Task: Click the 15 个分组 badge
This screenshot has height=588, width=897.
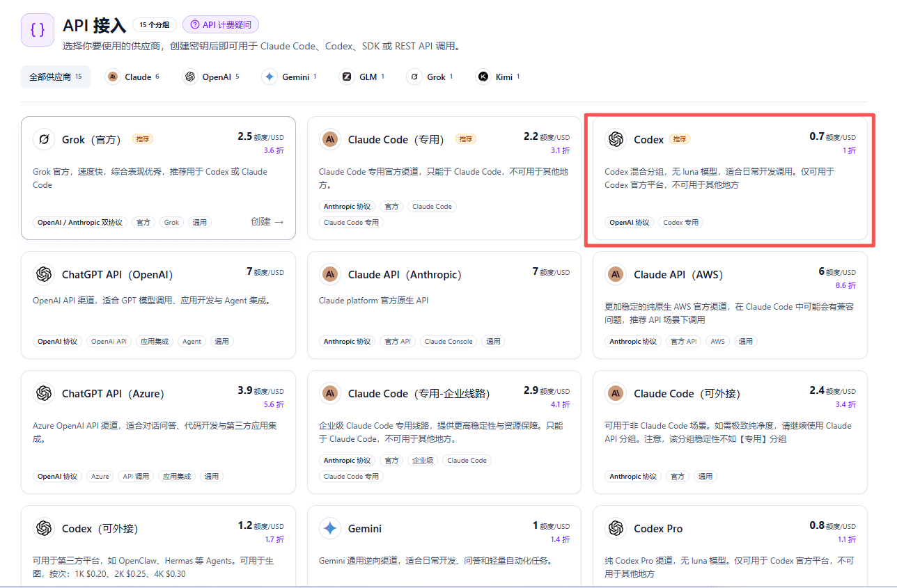Action: 155,25
